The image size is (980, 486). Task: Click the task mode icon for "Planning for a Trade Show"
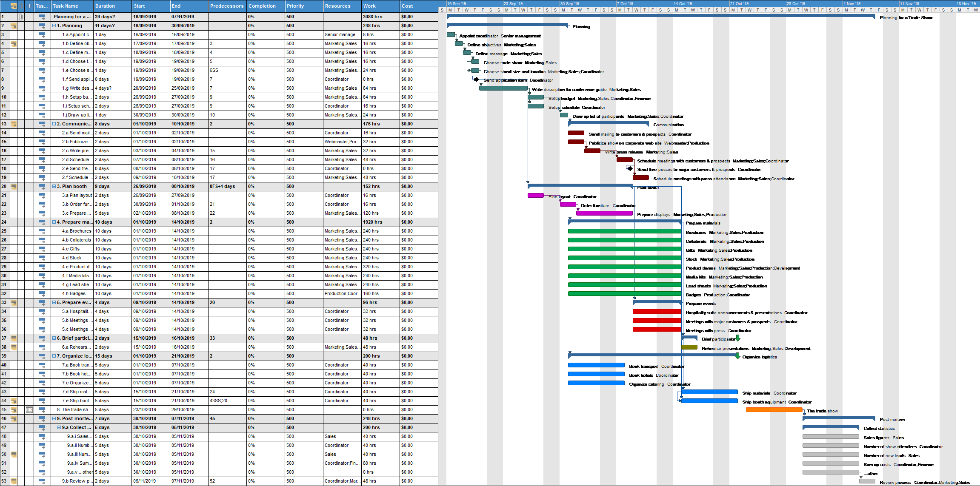(x=43, y=17)
